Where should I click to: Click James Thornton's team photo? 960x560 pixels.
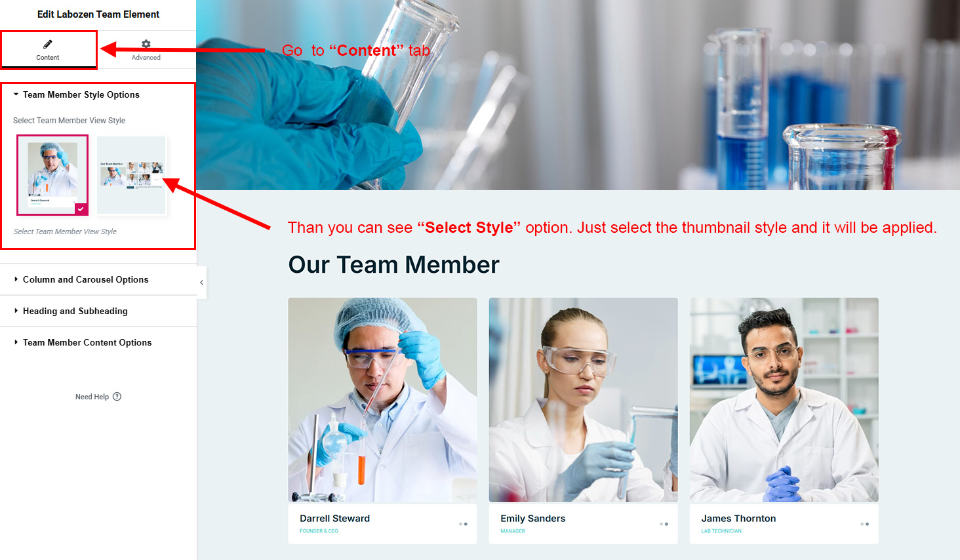[784, 400]
